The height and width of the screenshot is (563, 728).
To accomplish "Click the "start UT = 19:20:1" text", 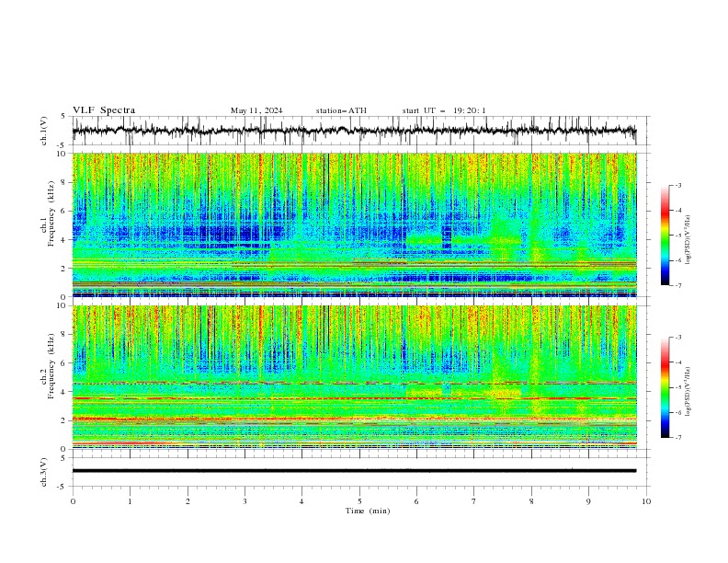I will coord(444,110).
